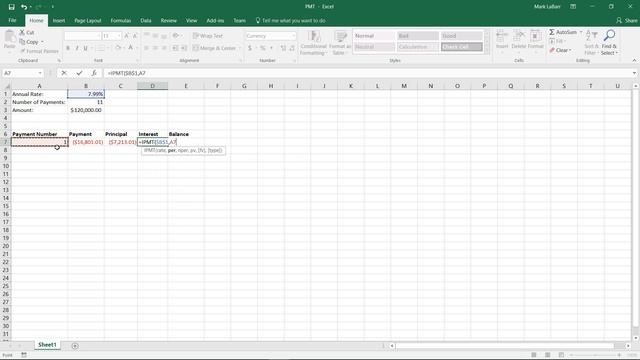Click the Format Painter brush icon
Screen dimensions: 640x360
pos(22,51)
